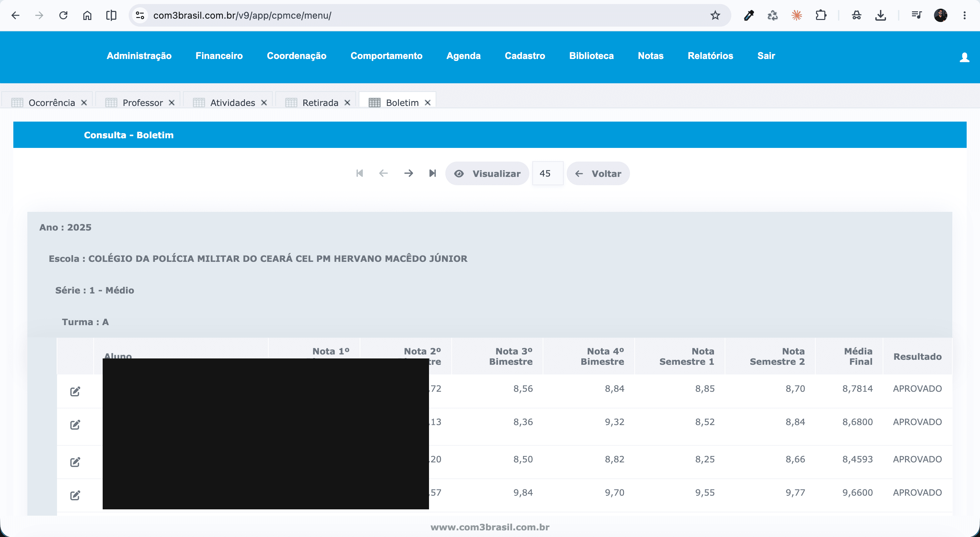Image resolution: width=980 pixels, height=537 pixels.
Task: Click Sair to log out
Action: pos(766,56)
